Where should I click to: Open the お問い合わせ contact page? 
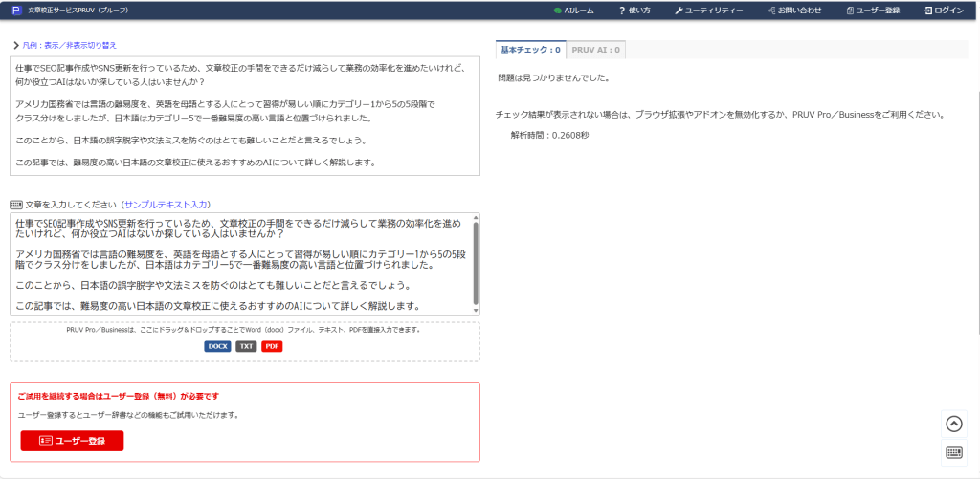794,11
